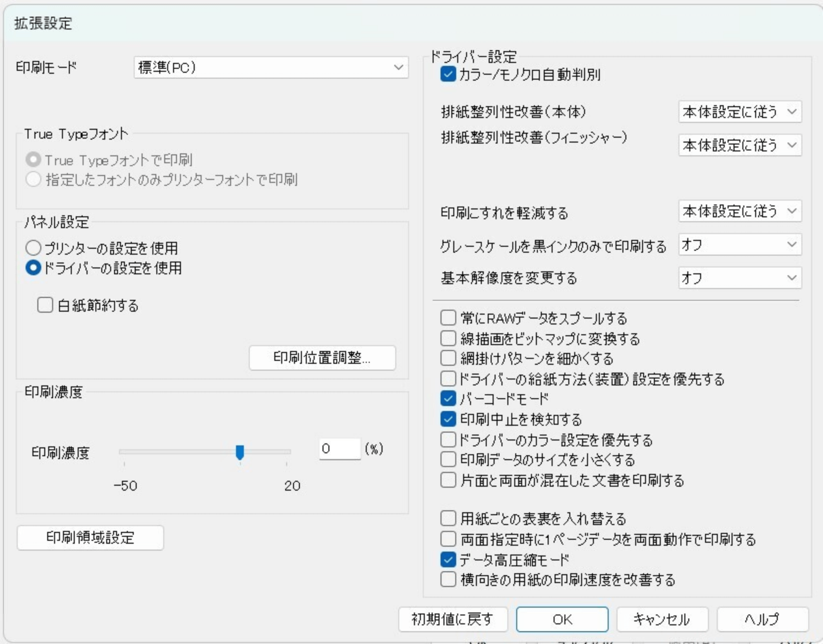Image resolution: width=823 pixels, height=644 pixels.
Task: Disable バーコードモード checkbox
Action: pos(448,399)
